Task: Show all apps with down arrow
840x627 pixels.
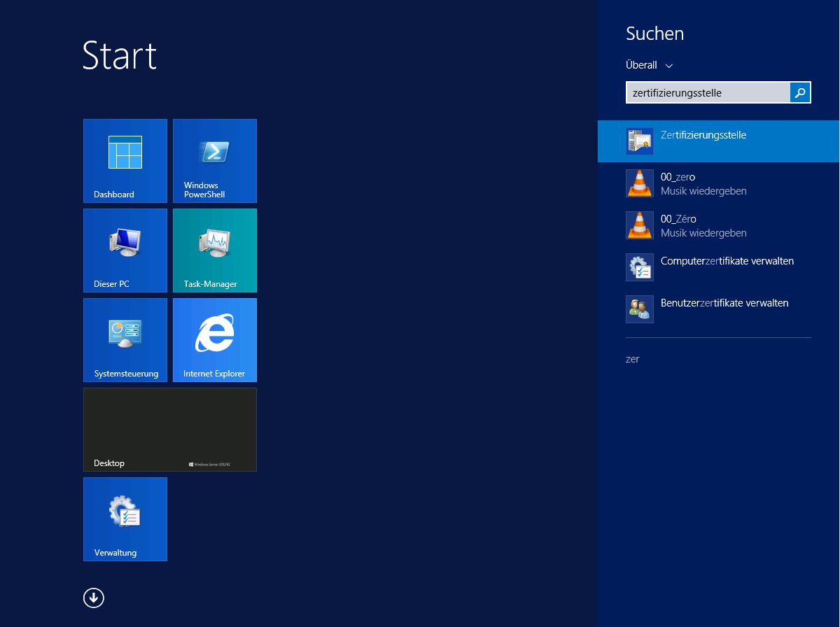Action: point(93,598)
